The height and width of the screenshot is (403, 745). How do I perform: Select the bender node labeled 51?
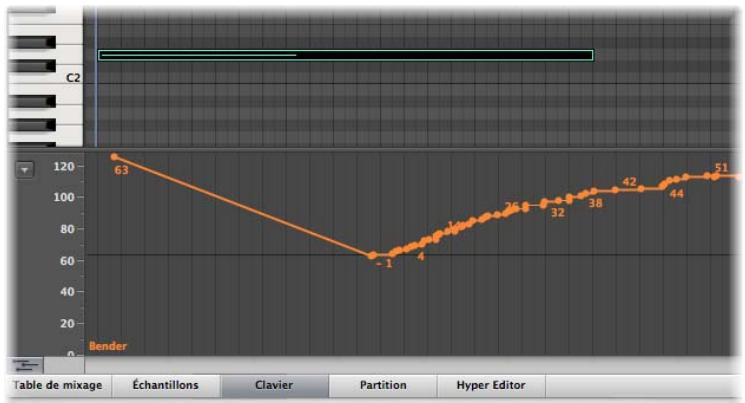[x=716, y=176]
